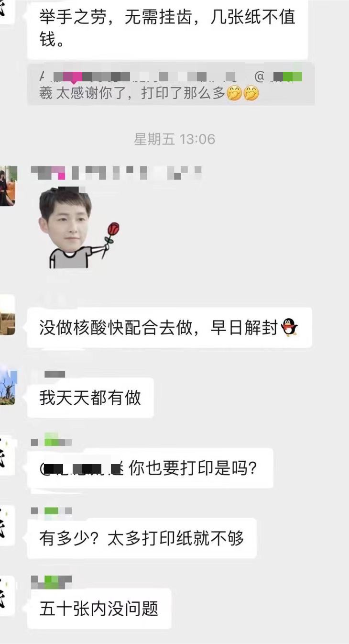
Task: Tap the @mention in 你也要打印是吗 message
Action: point(82,467)
